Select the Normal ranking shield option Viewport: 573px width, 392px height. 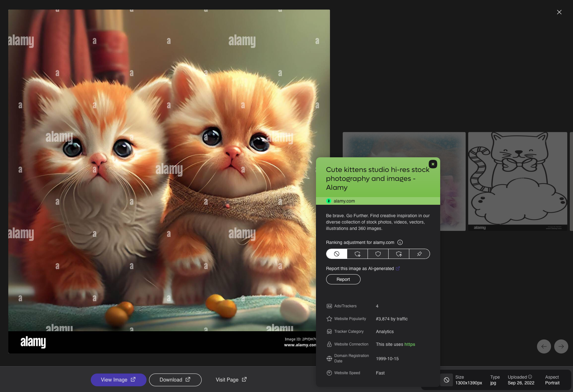coord(378,254)
